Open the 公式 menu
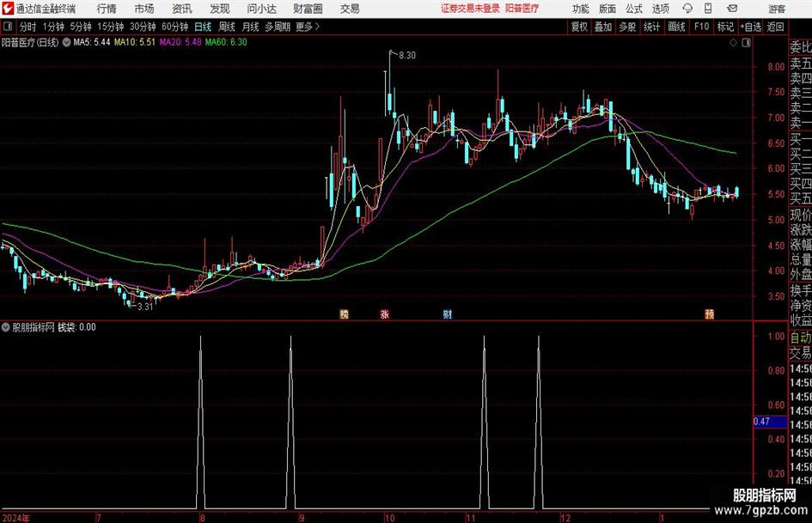 click(x=633, y=9)
